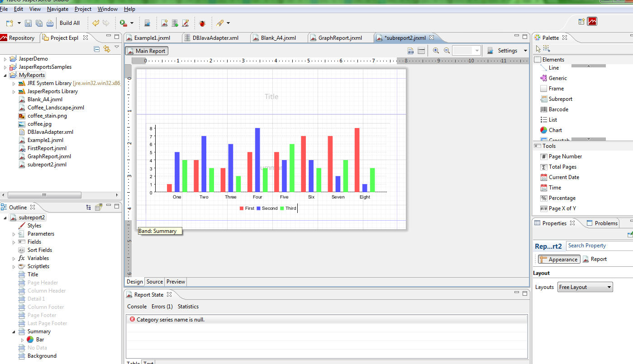Click the Report properties section button
The height and width of the screenshot is (364, 633).
tap(595, 259)
